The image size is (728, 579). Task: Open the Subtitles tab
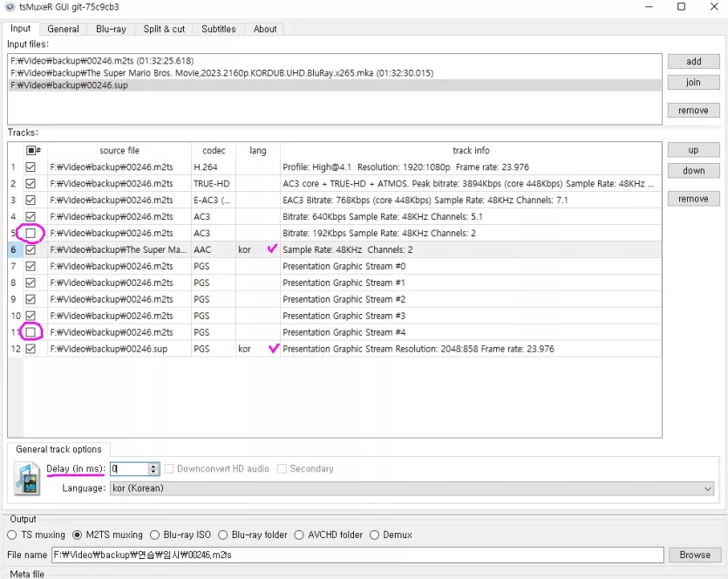pyautogui.click(x=219, y=29)
